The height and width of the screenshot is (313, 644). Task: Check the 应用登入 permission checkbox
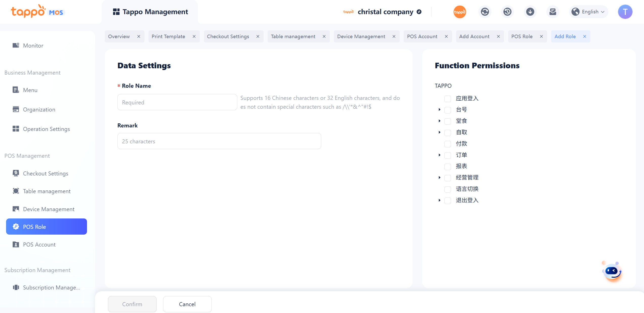coord(448,99)
